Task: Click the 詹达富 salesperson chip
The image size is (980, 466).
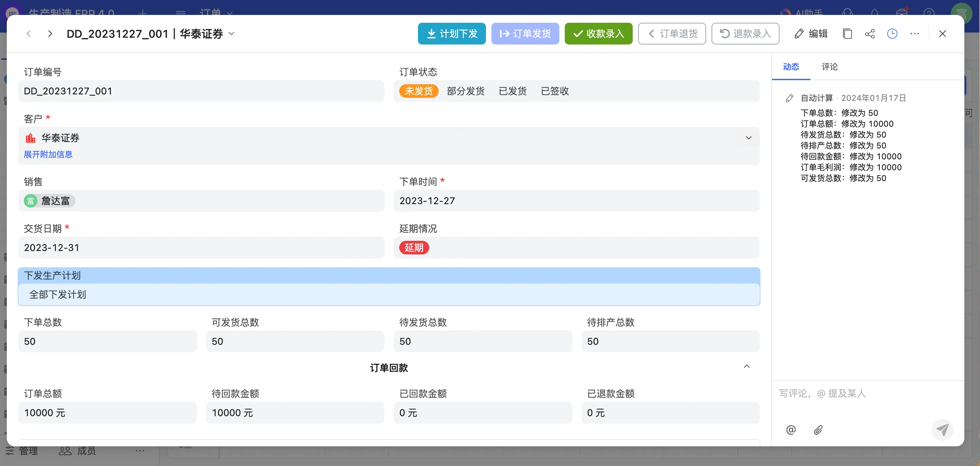Action: pyautogui.click(x=49, y=201)
